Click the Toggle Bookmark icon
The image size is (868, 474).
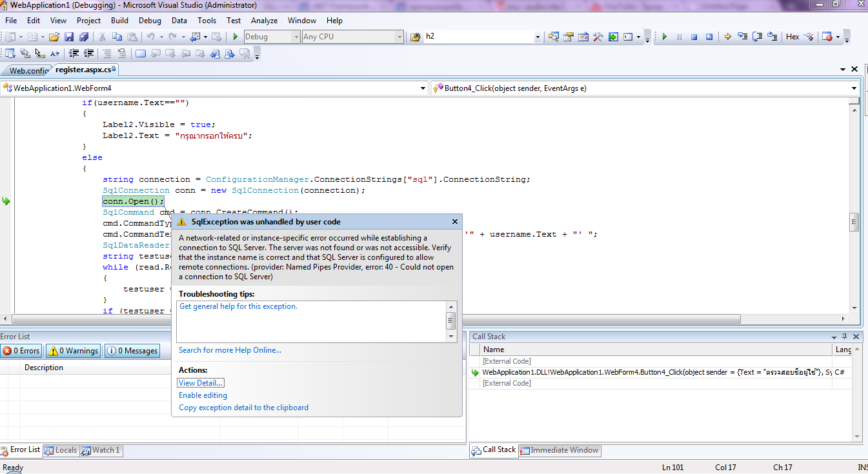click(x=141, y=53)
